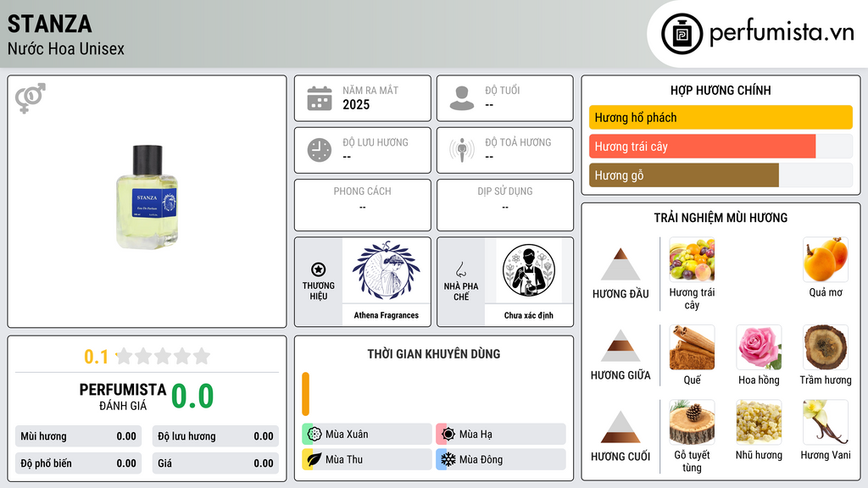Click the Athena Fragrances brand name
Screen dimensions: 868x488
click(387, 315)
